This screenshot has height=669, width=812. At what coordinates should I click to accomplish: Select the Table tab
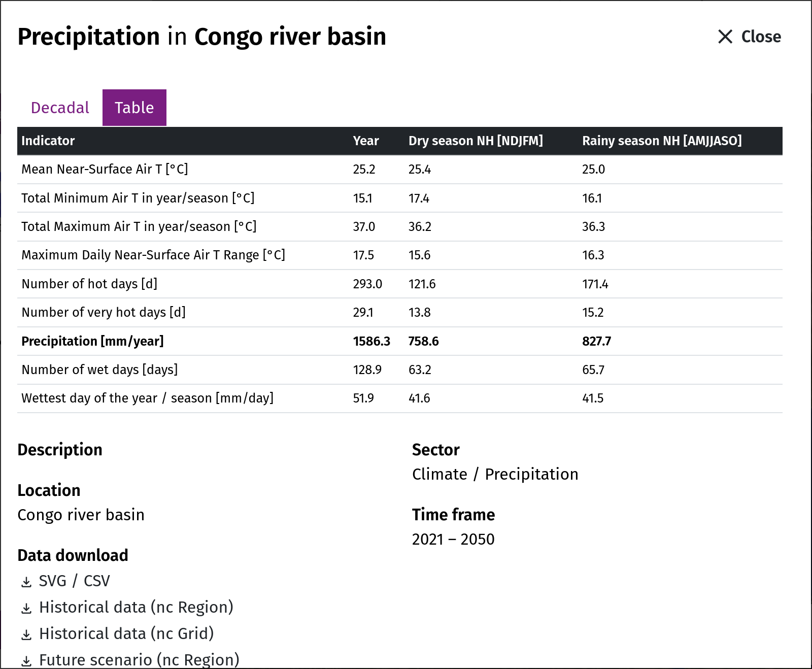(134, 108)
